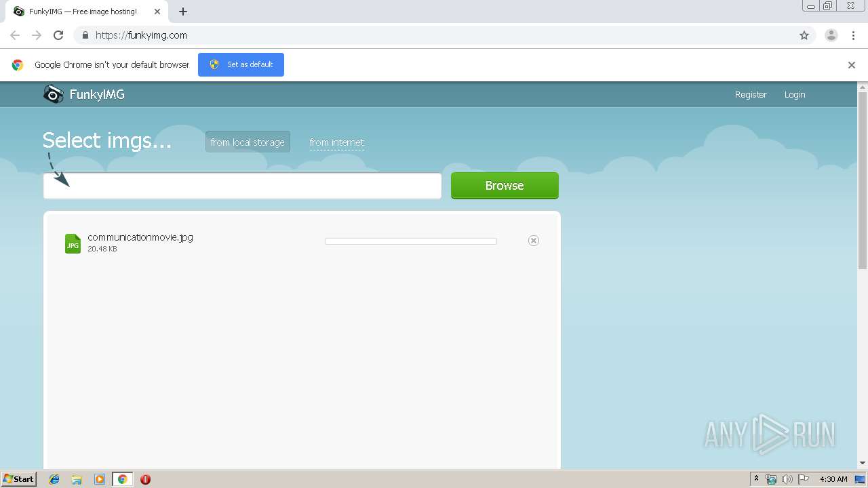Click the Browse button
This screenshot has width=868, height=488.
click(x=505, y=186)
